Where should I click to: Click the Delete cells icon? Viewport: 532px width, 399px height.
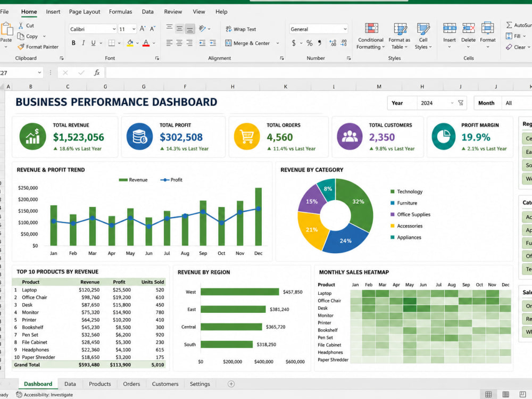pos(469,28)
